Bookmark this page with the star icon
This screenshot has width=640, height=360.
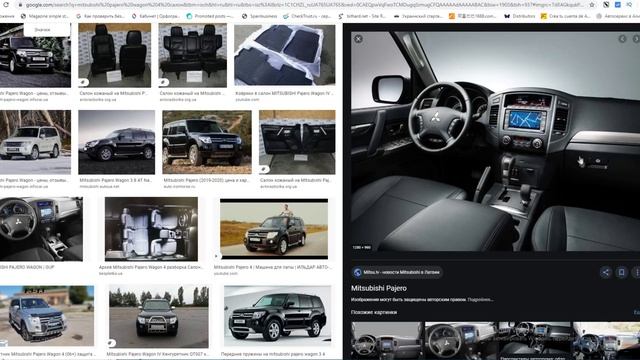coord(592,5)
